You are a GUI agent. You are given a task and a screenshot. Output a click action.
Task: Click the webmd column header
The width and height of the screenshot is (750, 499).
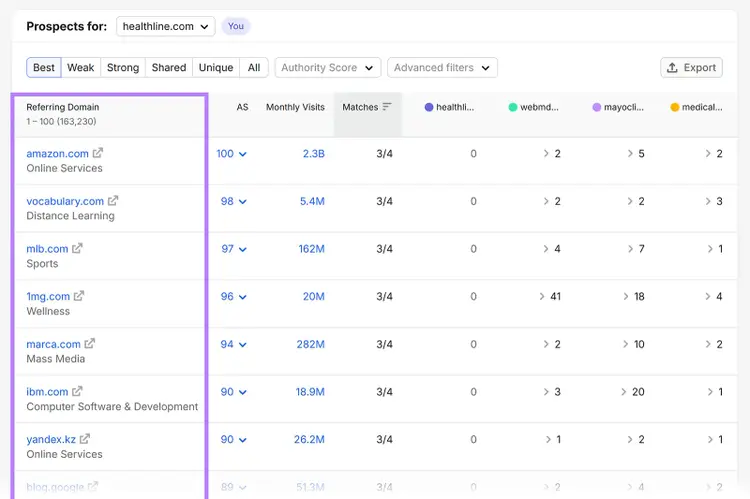(533, 107)
